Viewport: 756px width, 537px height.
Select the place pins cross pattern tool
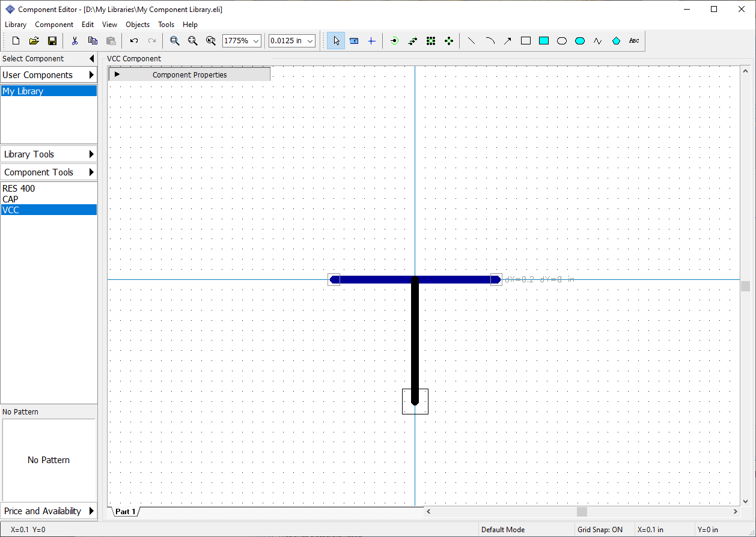coord(449,41)
